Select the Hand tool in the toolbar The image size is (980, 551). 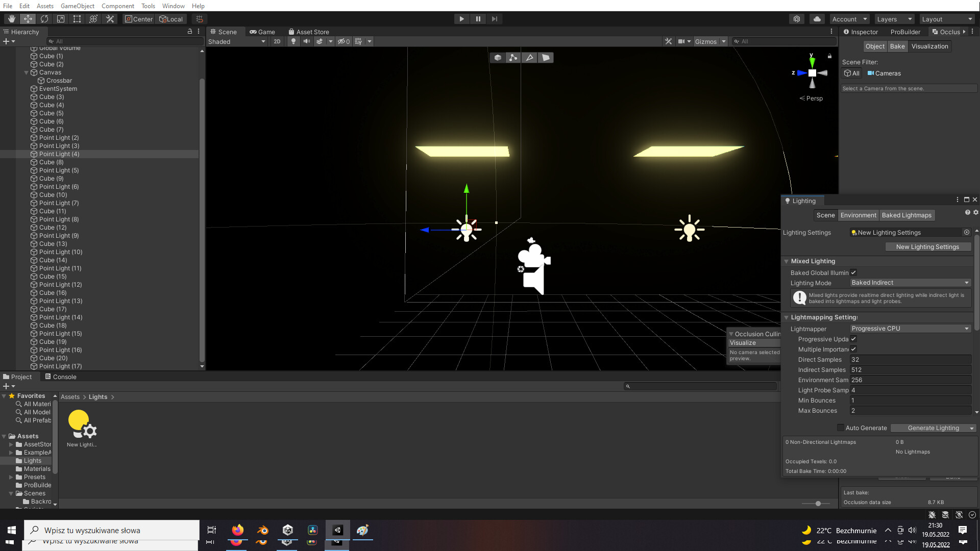point(11,19)
